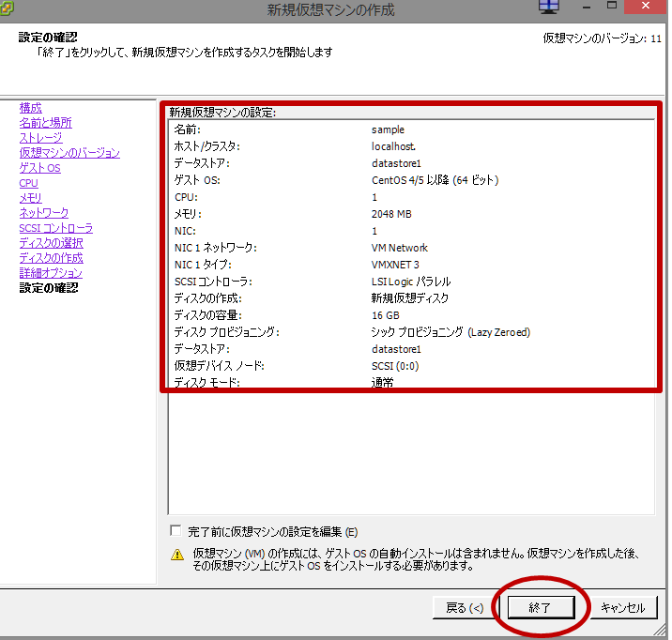672x640 pixels.
Task: Open the ストレージ step link
Action: [40, 138]
